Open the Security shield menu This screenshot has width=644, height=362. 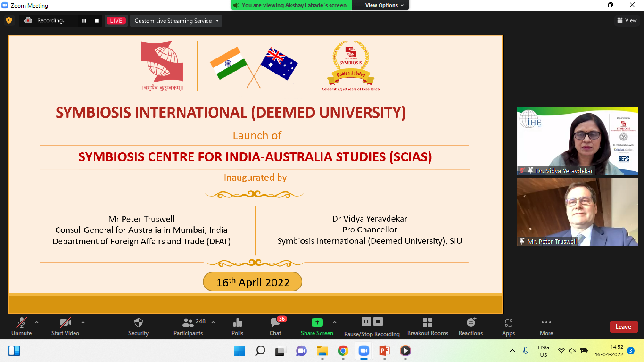coord(138,327)
